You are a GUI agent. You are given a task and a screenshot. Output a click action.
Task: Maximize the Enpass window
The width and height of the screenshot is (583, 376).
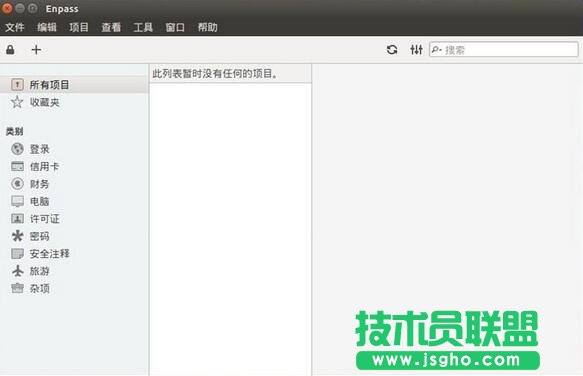pos(32,8)
